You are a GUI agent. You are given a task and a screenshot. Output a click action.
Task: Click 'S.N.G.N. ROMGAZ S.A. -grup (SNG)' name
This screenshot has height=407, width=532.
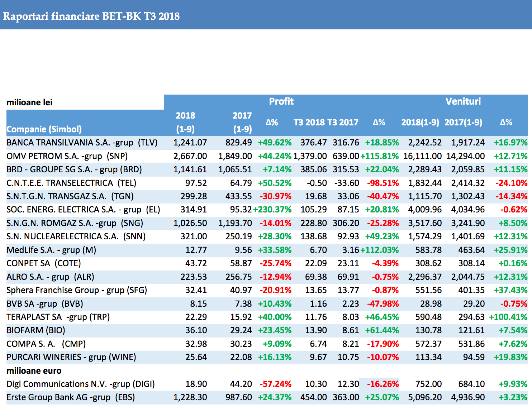tap(75, 223)
